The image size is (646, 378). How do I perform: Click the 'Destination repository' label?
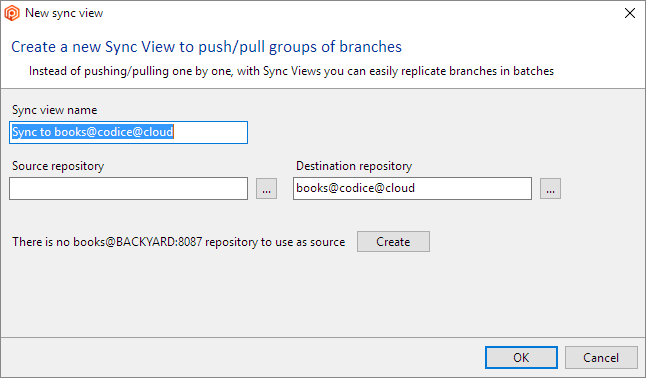click(x=354, y=166)
